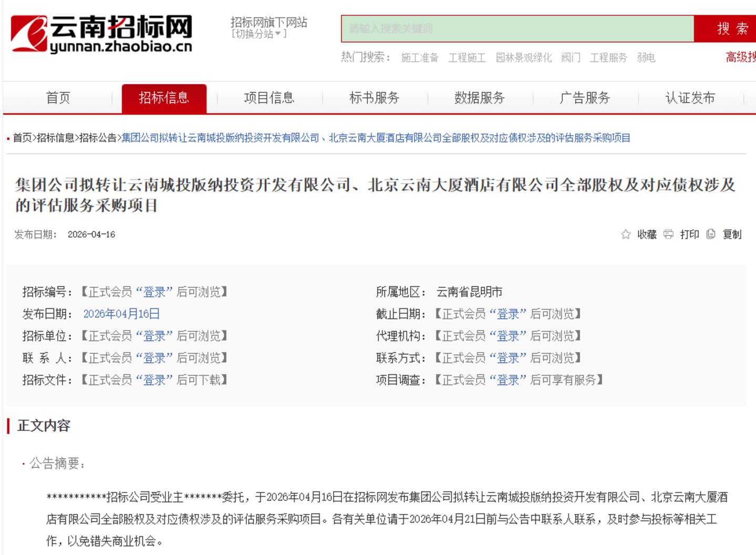Open the 广告服务 navigation tab
This screenshot has width=756, height=555.
point(585,98)
